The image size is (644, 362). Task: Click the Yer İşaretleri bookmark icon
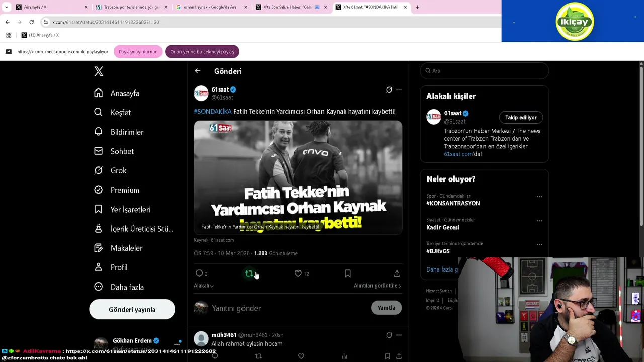tap(99, 209)
